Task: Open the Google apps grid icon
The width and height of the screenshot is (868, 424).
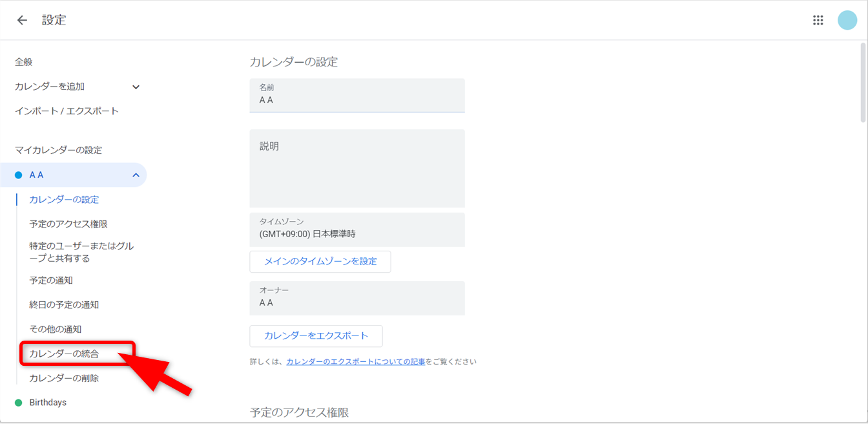Action: [x=818, y=20]
